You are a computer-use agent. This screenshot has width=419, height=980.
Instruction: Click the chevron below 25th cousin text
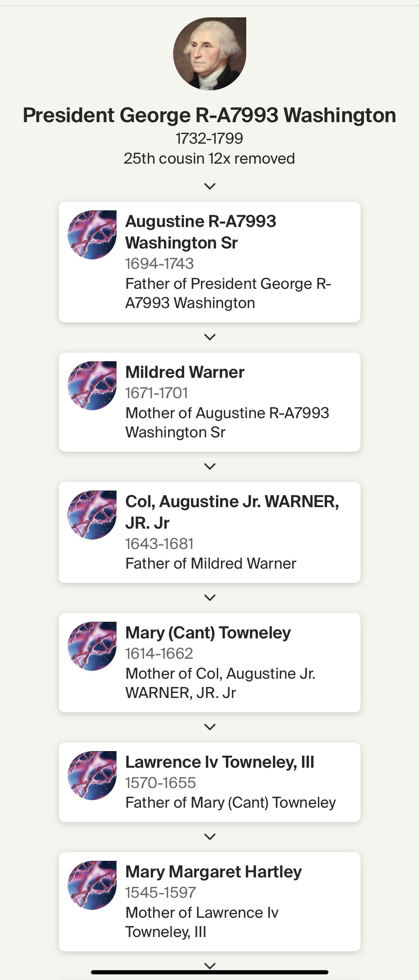pyautogui.click(x=210, y=186)
